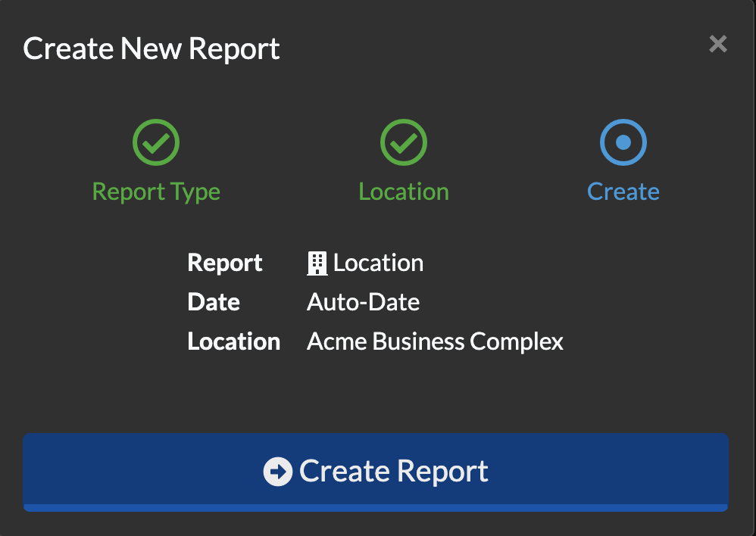Click the Create step label
This screenshot has height=536, width=756.
point(623,191)
